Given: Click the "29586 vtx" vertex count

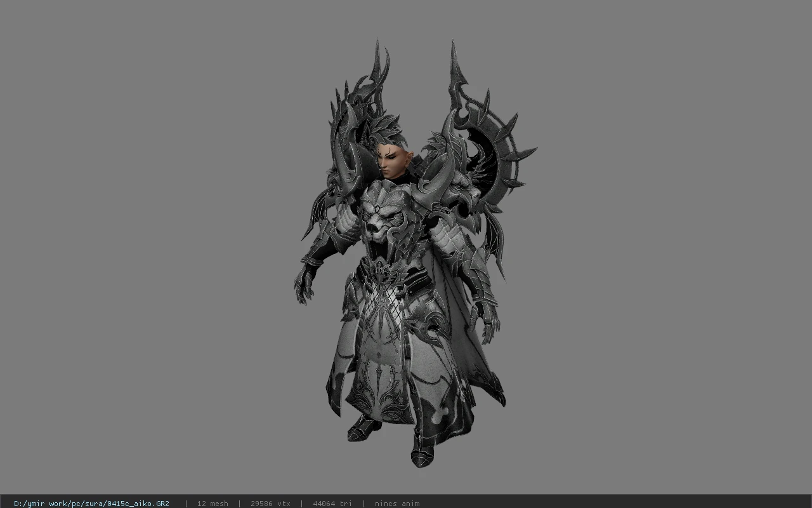Looking at the screenshot, I should click(x=270, y=504).
